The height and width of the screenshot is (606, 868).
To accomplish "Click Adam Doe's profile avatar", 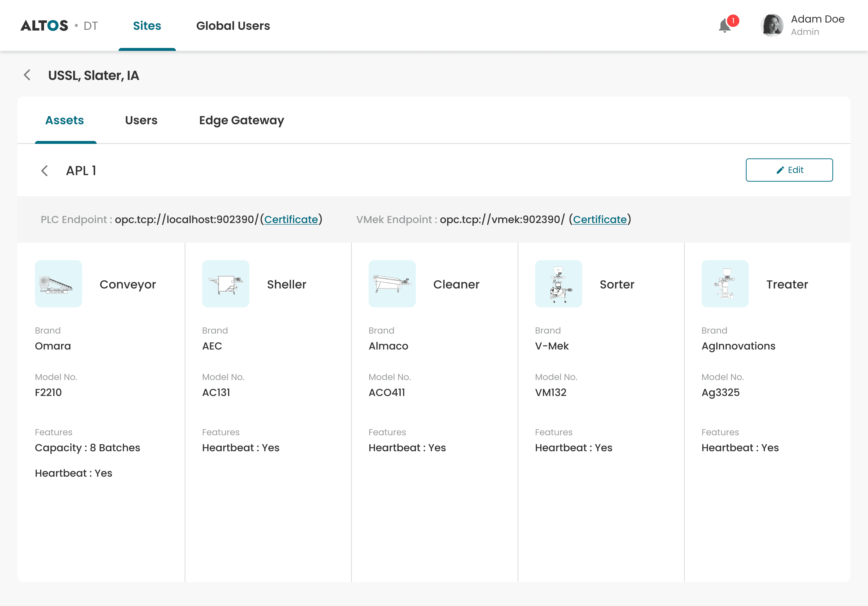I will (772, 25).
